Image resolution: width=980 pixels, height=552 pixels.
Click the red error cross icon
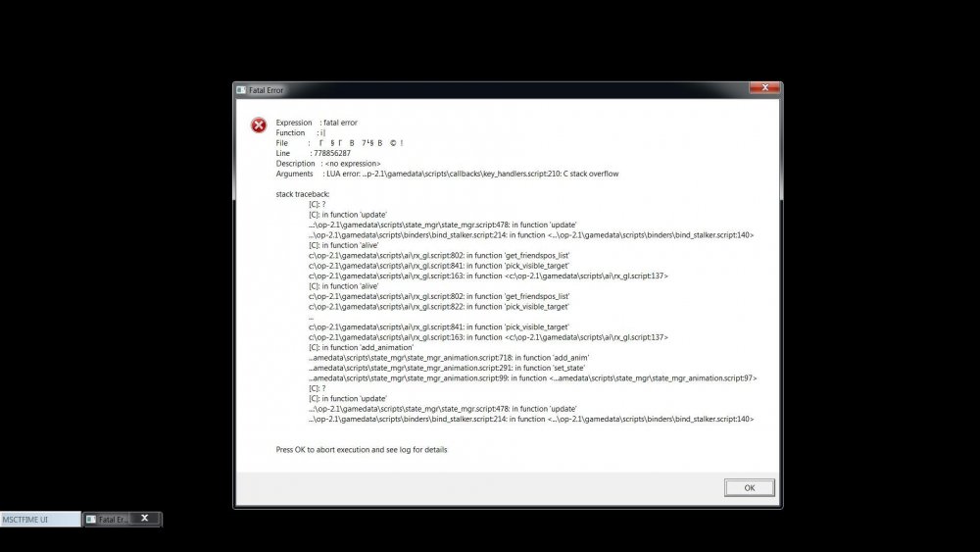point(259,125)
